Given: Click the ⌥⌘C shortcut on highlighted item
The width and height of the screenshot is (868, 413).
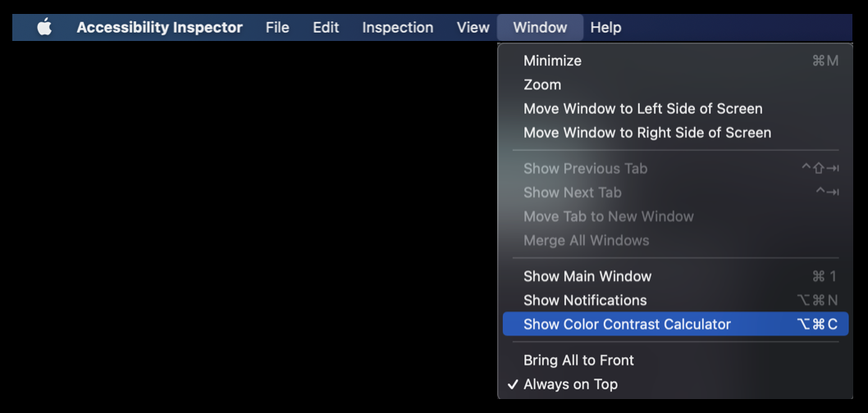Looking at the screenshot, I should (817, 324).
